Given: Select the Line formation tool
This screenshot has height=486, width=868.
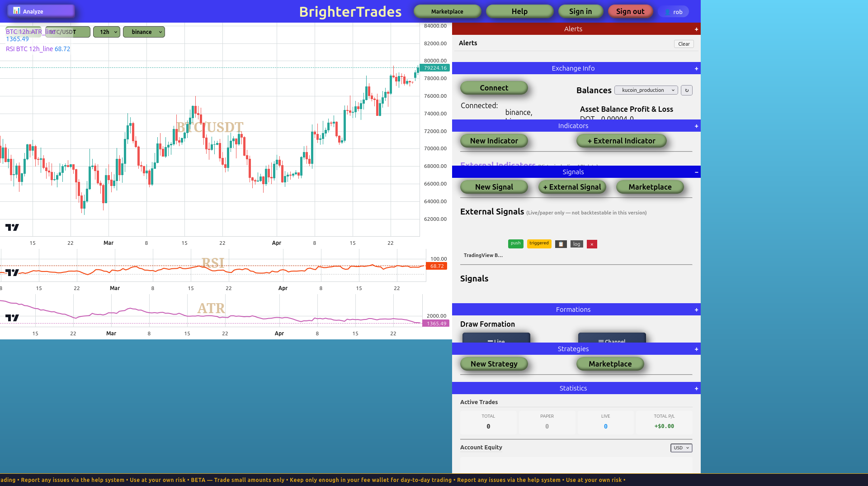Looking at the screenshot, I should 496,338.
